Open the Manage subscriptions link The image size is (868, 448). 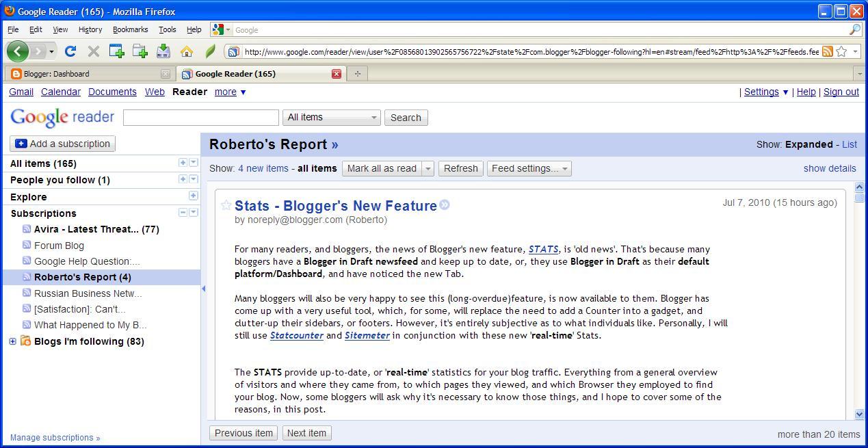(55, 437)
